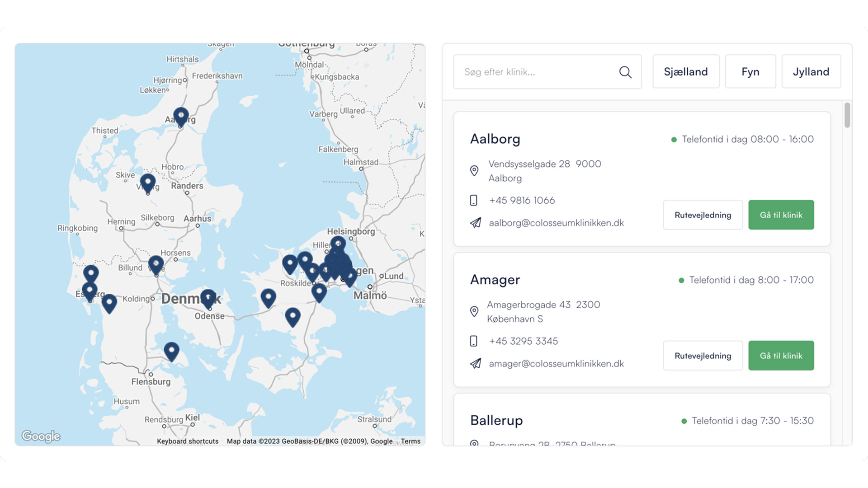This screenshot has height=488, width=868.
Task: Click the aalborg@colosseumklinikken.dk email
Action: (x=556, y=223)
